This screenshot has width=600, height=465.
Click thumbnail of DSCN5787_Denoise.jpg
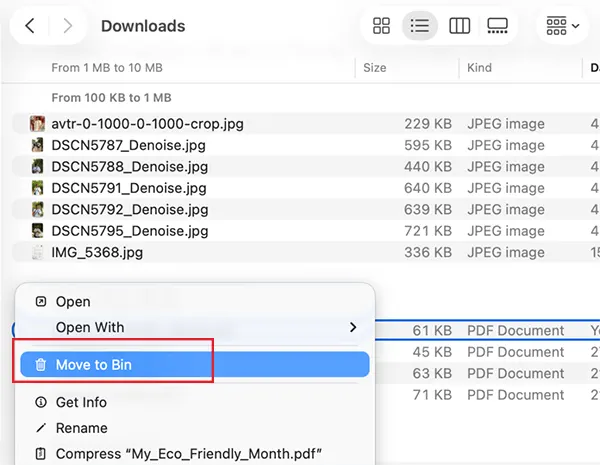[x=37, y=145]
